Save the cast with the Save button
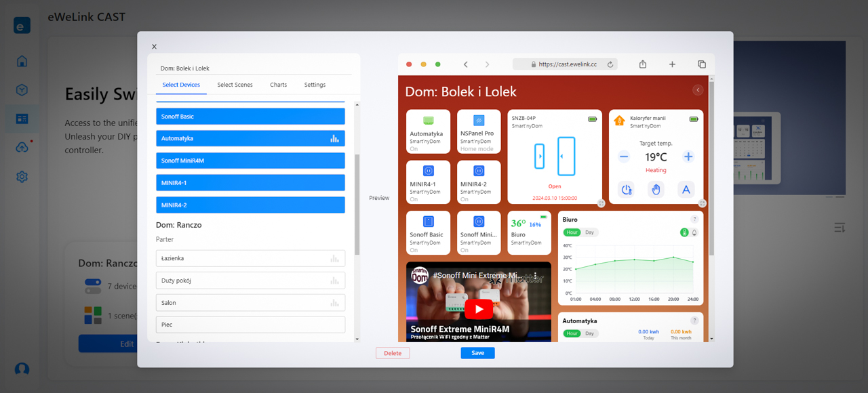 point(477,353)
